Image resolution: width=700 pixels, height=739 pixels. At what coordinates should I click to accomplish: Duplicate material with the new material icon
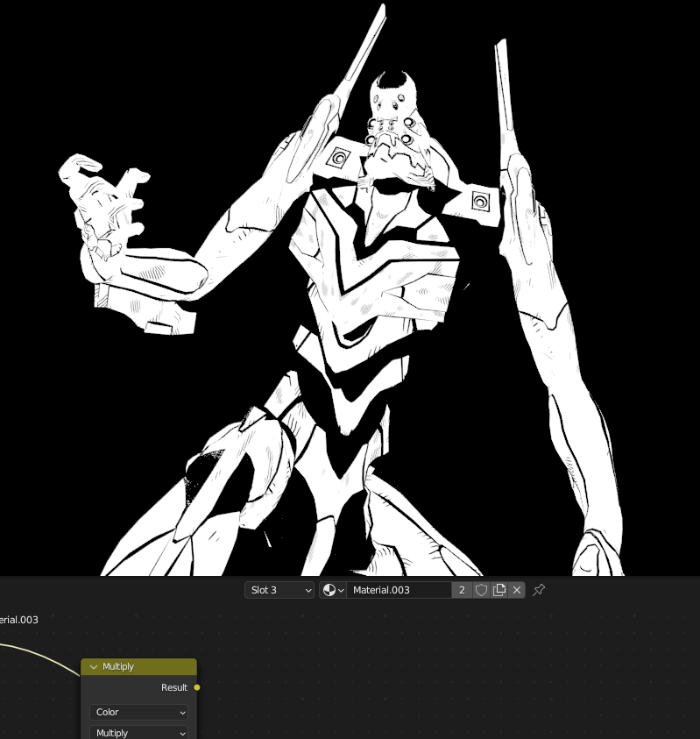tap(498, 590)
